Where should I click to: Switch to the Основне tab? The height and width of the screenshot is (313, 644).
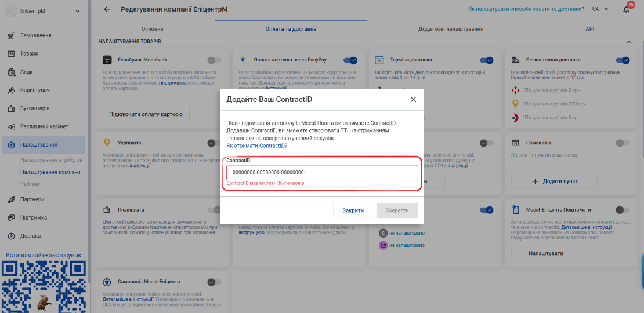coord(153,29)
